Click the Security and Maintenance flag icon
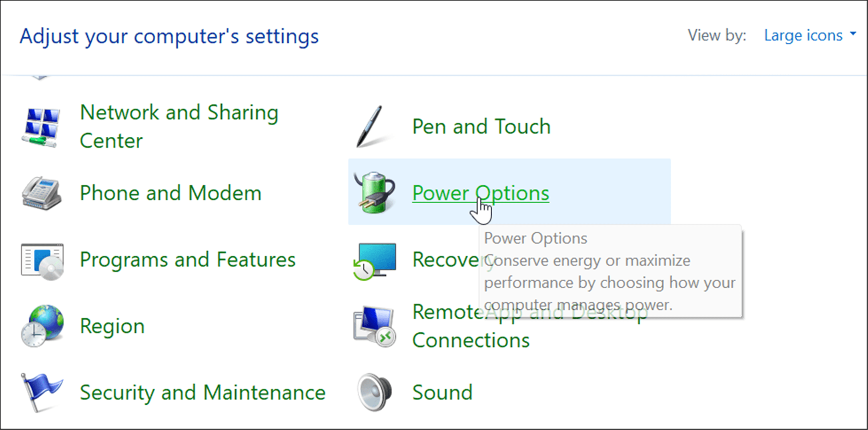868x430 pixels. point(42,392)
